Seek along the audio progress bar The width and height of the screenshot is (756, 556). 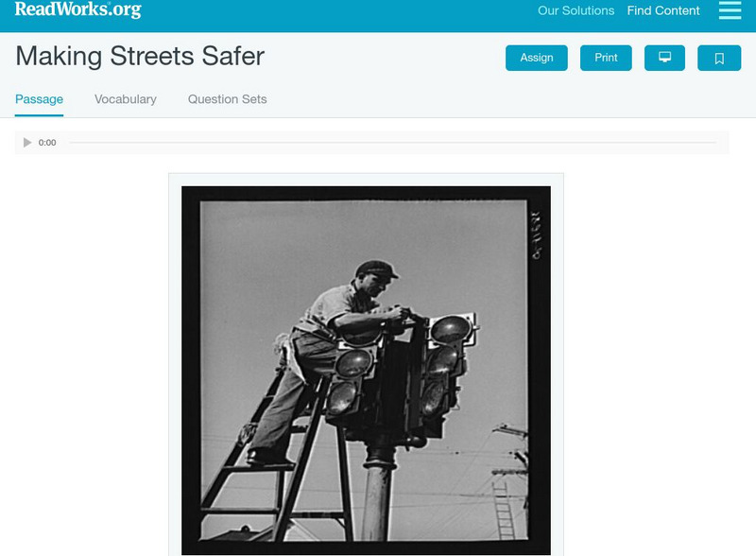(x=392, y=143)
